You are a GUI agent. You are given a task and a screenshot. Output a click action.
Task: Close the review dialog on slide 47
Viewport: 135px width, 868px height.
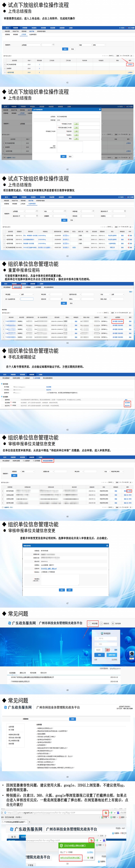pyautogui.click(x=107, y=546)
